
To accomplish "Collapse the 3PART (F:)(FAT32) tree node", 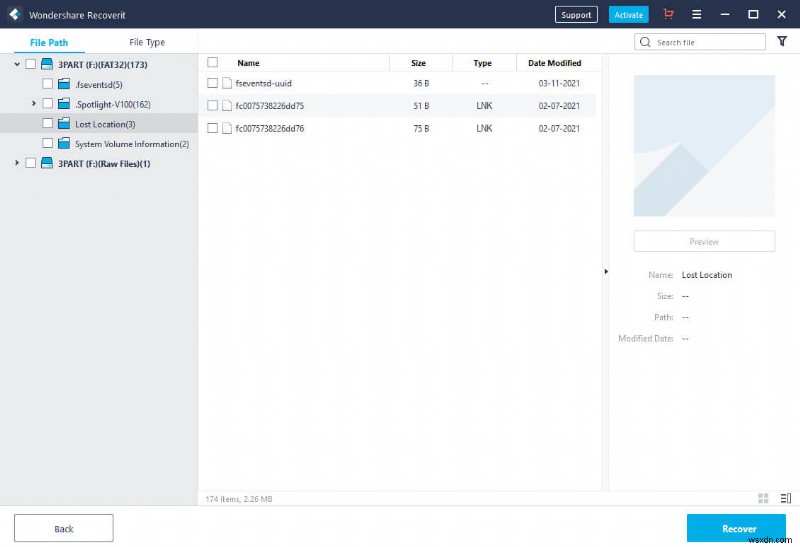I will 17,64.
